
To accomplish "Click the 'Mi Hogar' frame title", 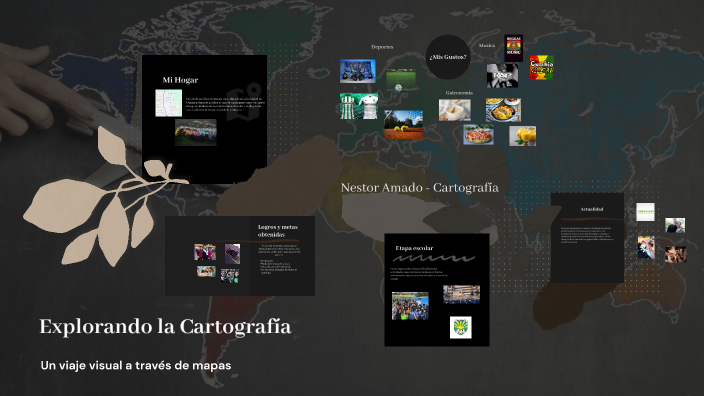I will [x=180, y=80].
